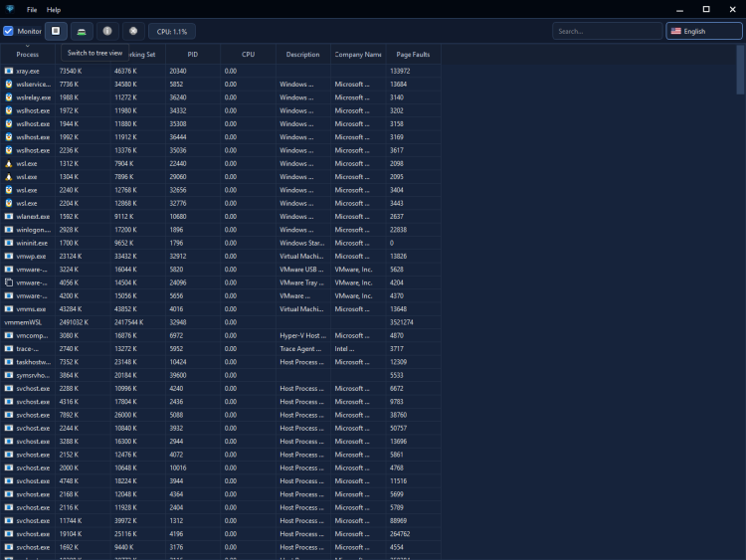Open the Help menu
Viewport: 746px width, 560px height.
click(54, 10)
